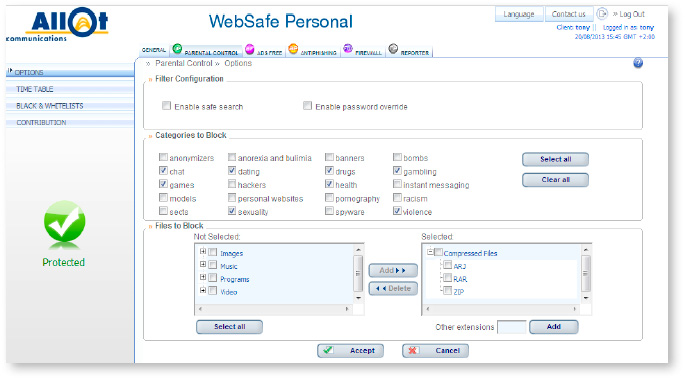Viewport: 685px width, 378px height.
Task: Open the General tab
Action: [x=153, y=50]
